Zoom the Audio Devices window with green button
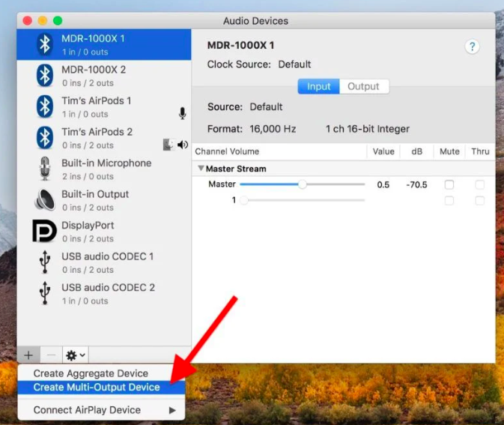 point(58,21)
